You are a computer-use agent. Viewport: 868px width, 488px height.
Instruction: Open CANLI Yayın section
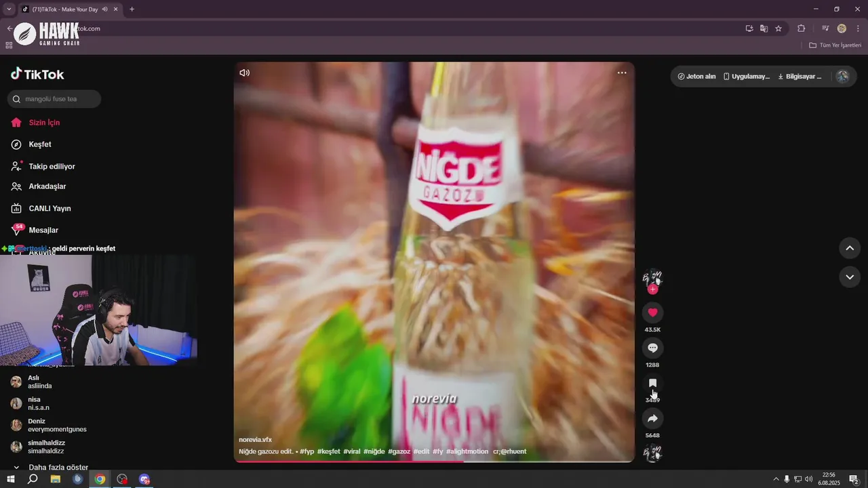50,208
